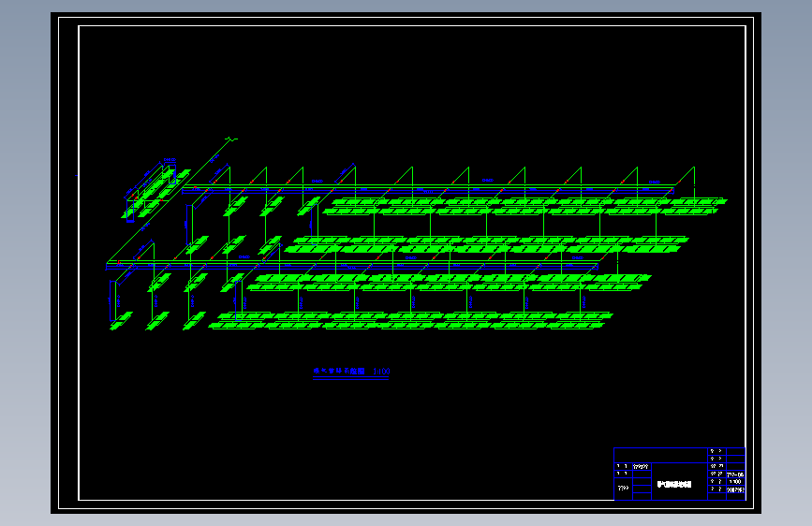Click the "1:100" scale cell in the title block

(735, 481)
